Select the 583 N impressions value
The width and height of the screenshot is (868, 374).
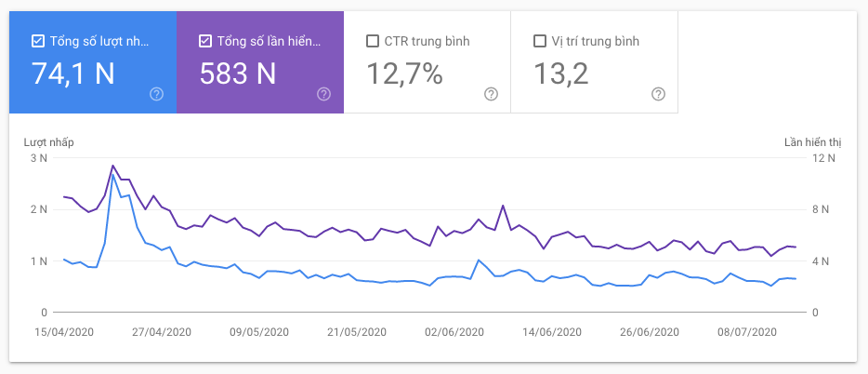coord(238,73)
